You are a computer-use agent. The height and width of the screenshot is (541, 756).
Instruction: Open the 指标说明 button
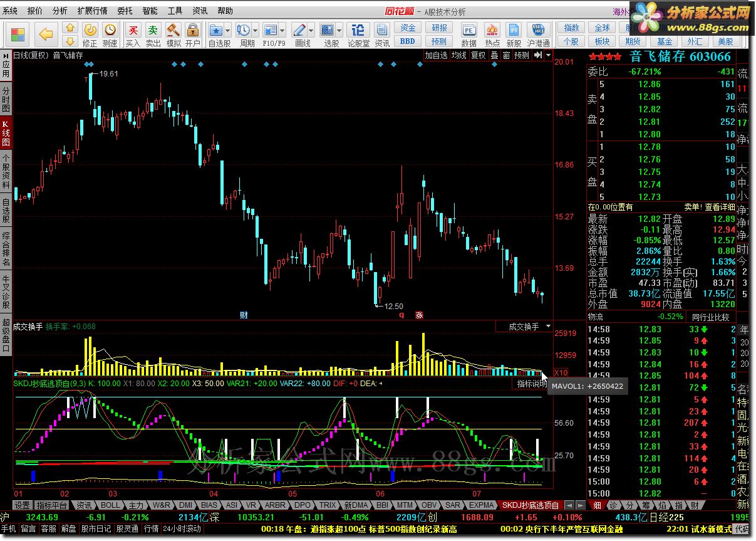pyautogui.click(x=531, y=384)
